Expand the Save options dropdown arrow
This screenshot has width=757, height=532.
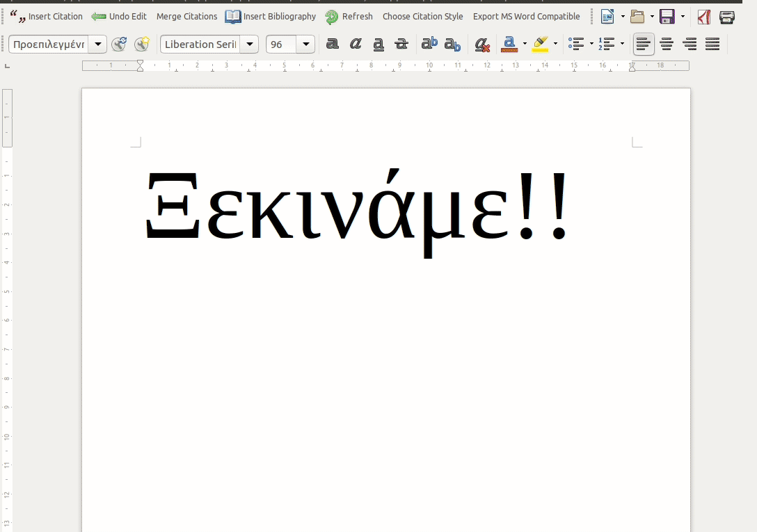point(683,17)
